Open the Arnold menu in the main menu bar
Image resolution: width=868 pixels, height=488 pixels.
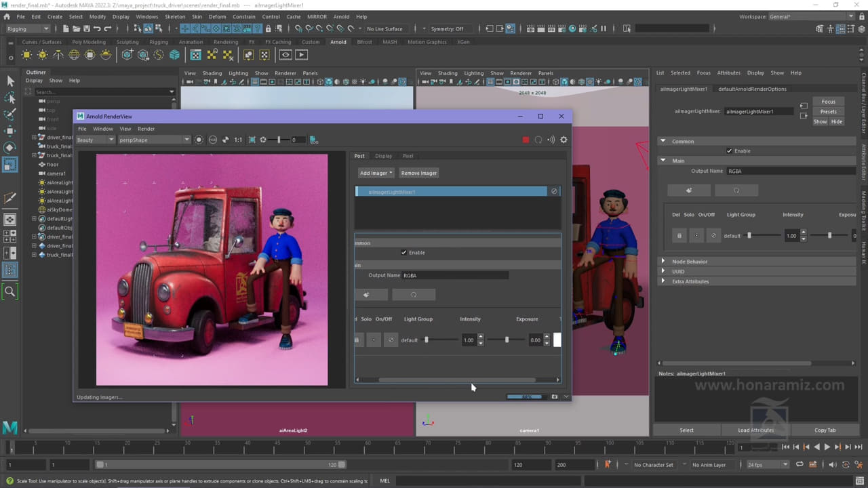click(341, 16)
